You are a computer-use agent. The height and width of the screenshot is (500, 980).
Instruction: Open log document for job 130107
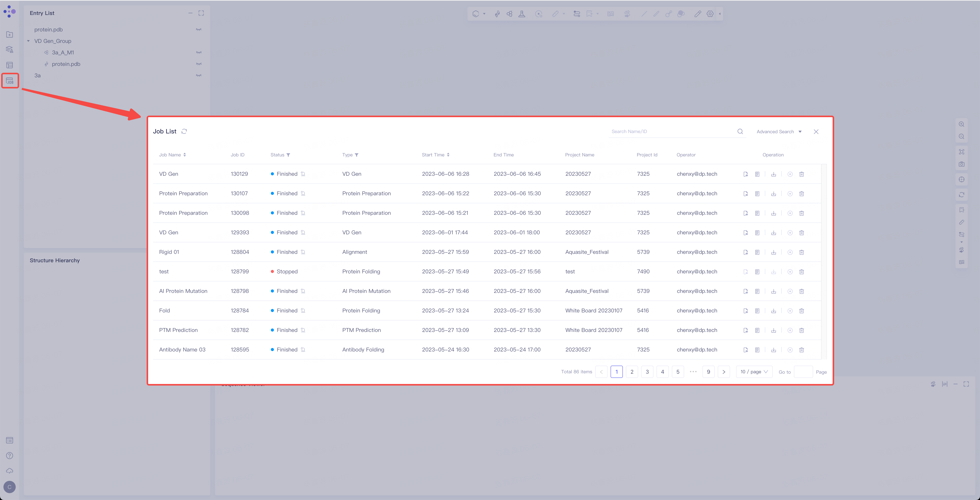pyautogui.click(x=757, y=194)
